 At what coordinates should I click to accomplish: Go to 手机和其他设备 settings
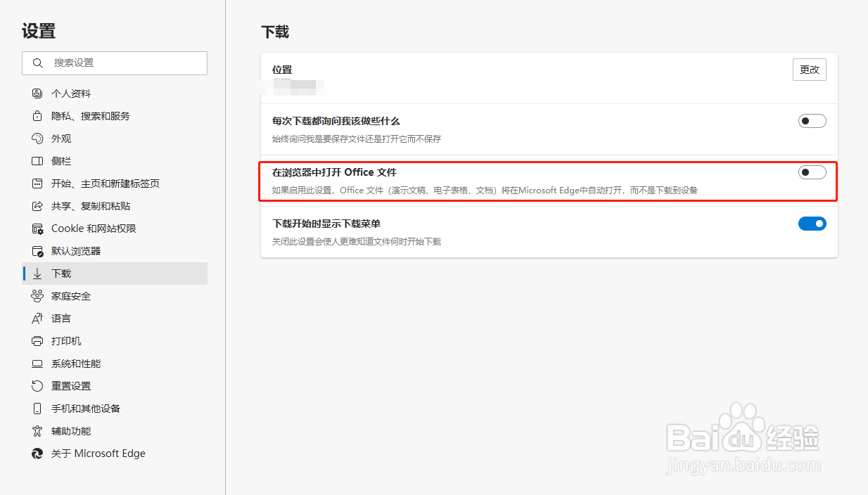[x=115, y=409]
